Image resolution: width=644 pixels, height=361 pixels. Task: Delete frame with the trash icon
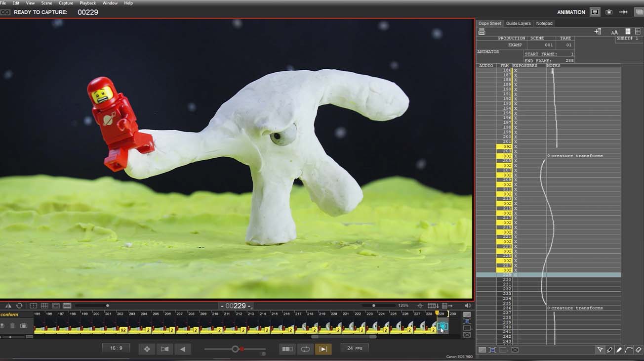point(12,326)
